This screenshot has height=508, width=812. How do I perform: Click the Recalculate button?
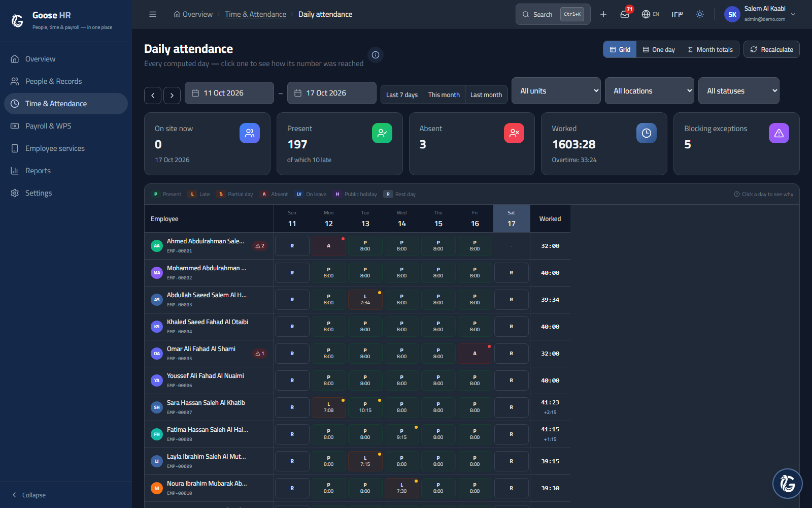tap(771, 49)
